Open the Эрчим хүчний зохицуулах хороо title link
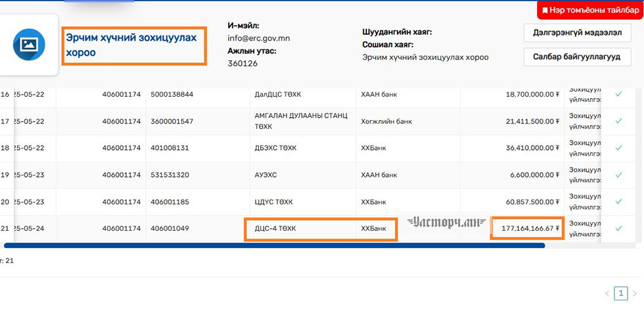This screenshot has height=309, width=644. [x=131, y=45]
